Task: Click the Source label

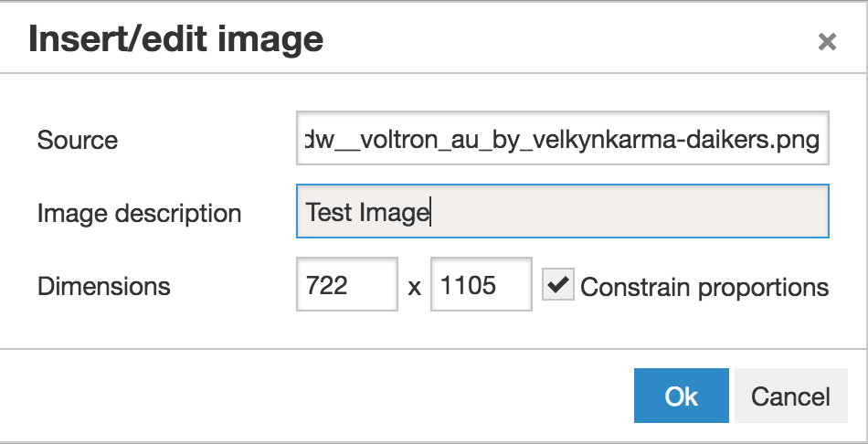Action: pos(78,141)
